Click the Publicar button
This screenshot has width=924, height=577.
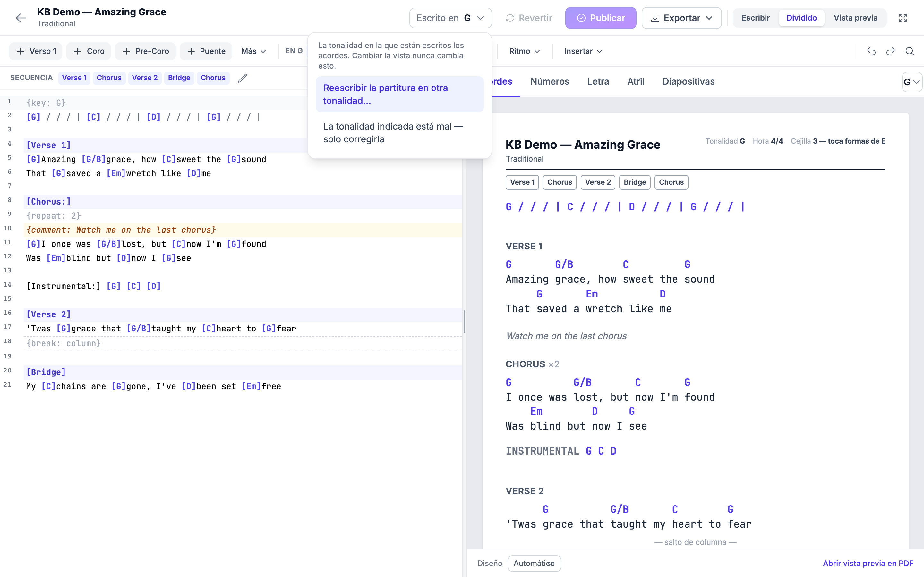(601, 18)
